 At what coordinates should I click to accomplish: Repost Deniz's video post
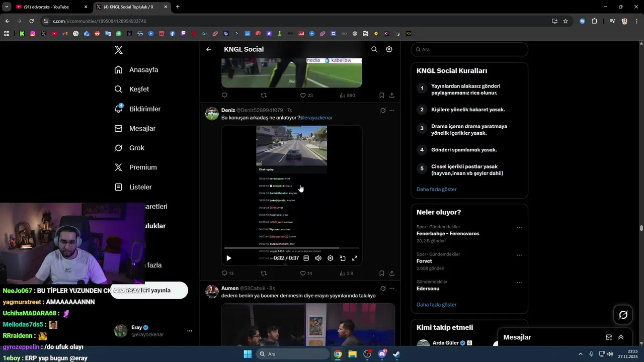click(x=264, y=274)
